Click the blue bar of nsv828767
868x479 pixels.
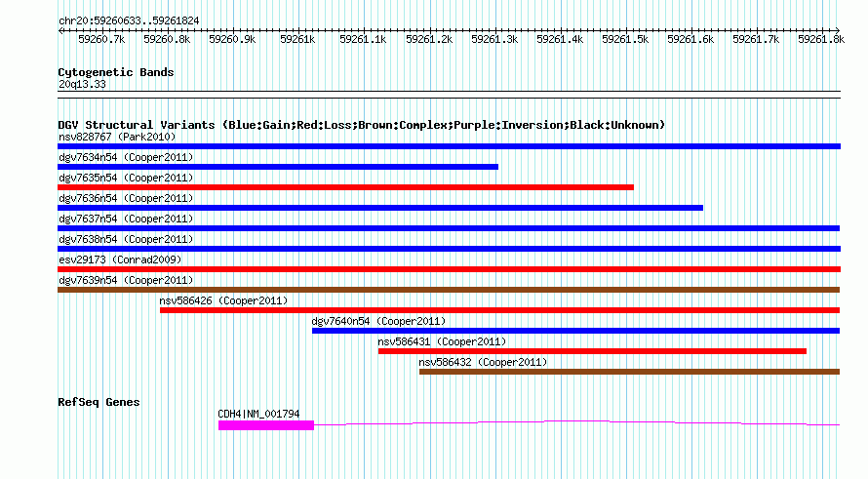click(449, 146)
